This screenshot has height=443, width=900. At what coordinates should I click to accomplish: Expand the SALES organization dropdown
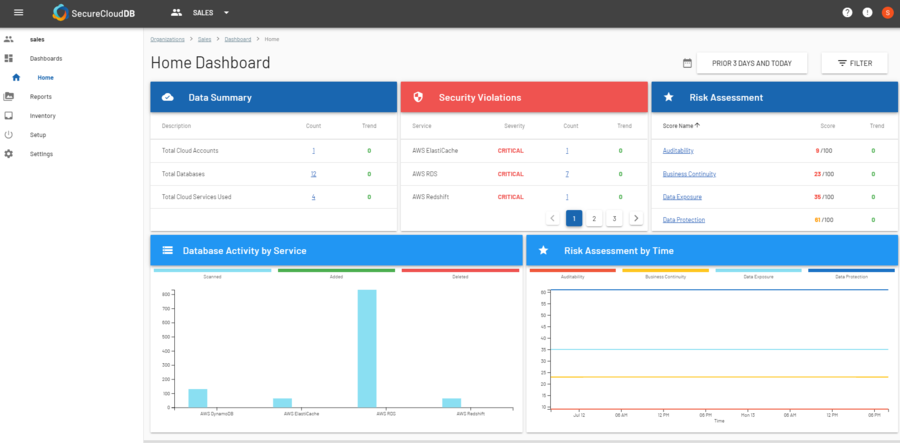click(x=226, y=13)
